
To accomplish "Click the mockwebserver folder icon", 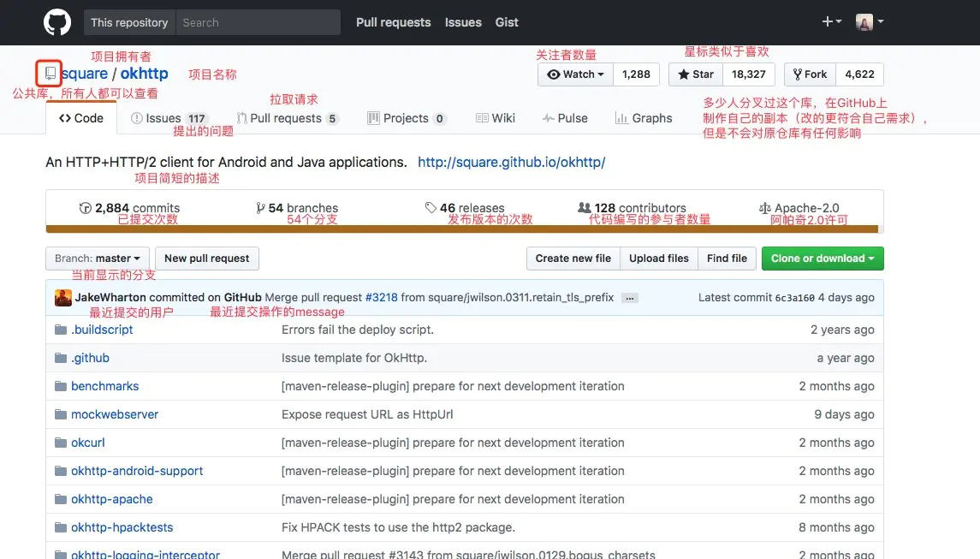I will coord(61,414).
